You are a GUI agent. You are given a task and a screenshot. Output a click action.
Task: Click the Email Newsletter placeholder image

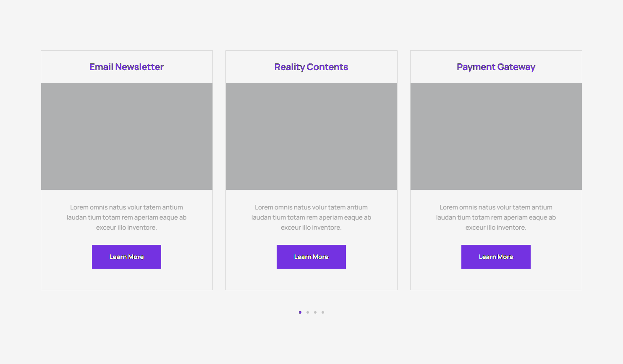pos(126,136)
